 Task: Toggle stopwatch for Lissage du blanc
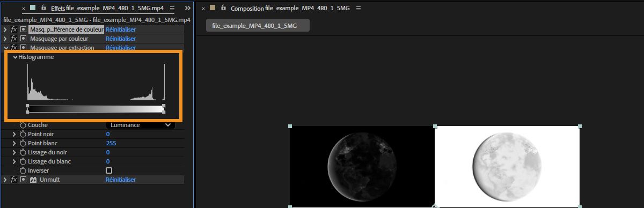(23, 161)
